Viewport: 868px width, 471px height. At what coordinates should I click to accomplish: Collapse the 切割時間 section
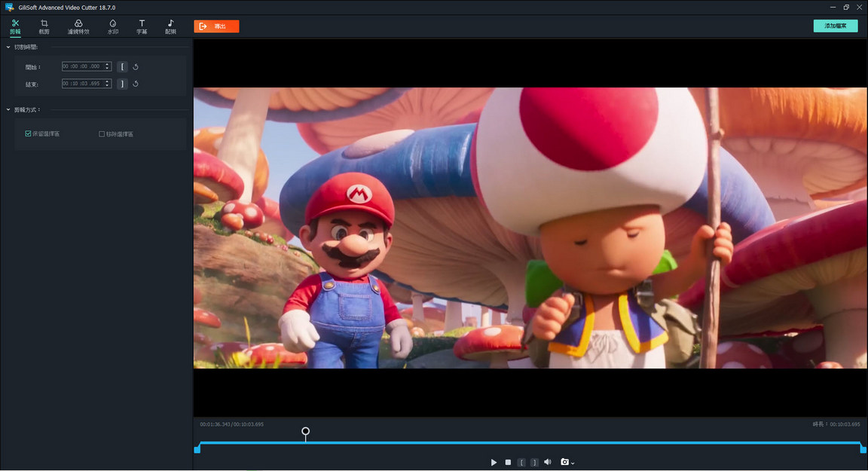(x=8, y=46)
